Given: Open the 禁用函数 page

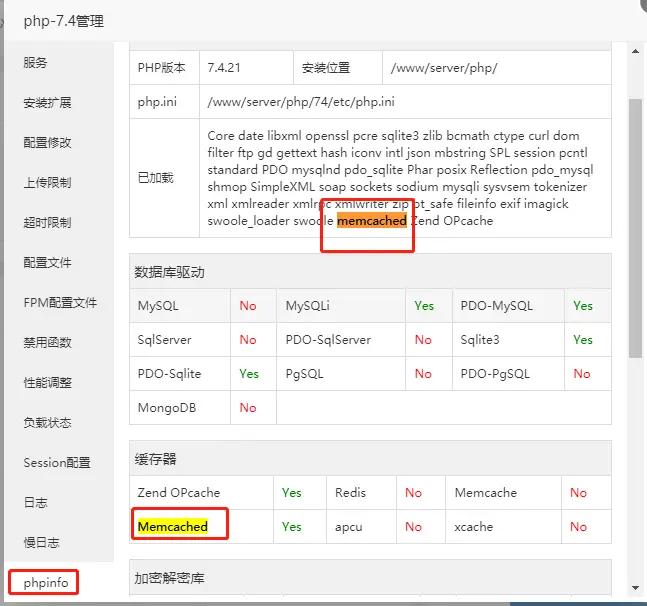Looking at the screenshot, I should 47,342.
